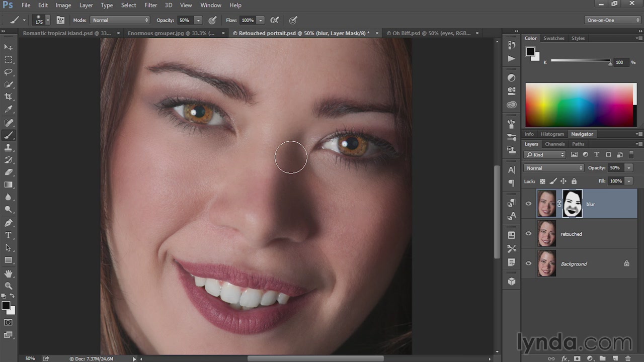Select the Zoom tool
This screenshot has width=644, height=362.
tap(9, 286)
